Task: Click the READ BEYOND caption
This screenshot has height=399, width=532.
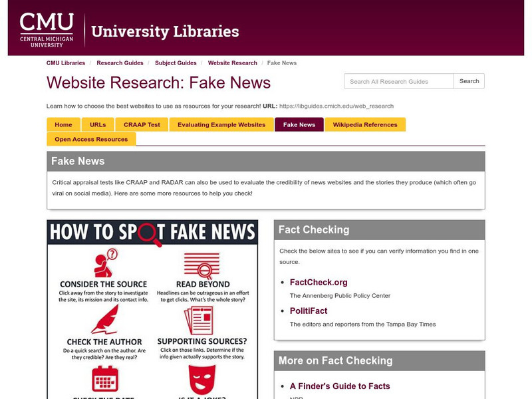Action: click(x=203, y=285)
